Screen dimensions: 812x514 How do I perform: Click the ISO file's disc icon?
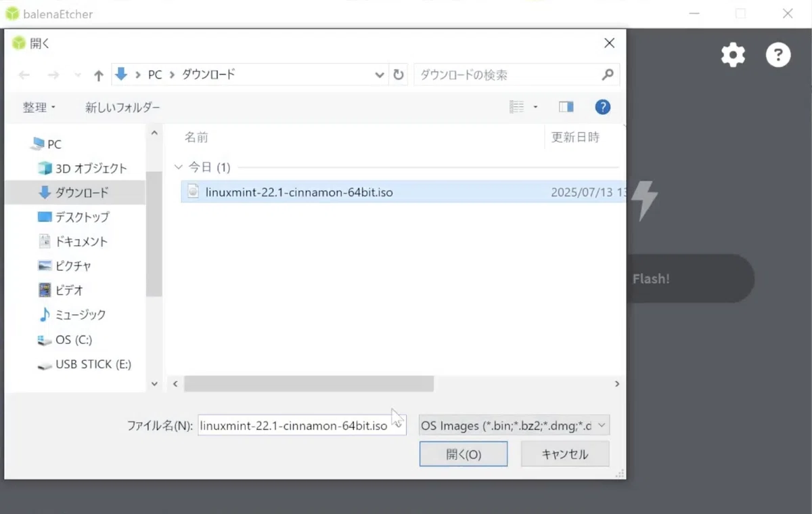(x=194, y=192)
